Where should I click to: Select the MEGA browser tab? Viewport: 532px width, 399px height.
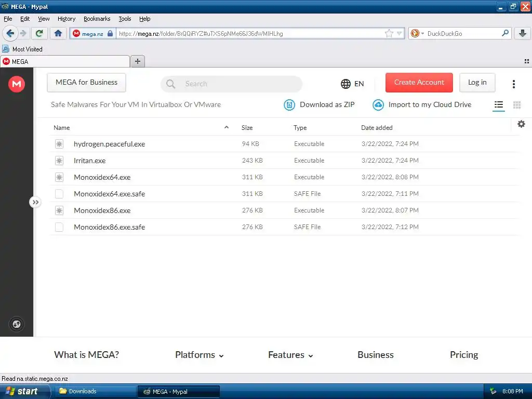pos(64,61)
